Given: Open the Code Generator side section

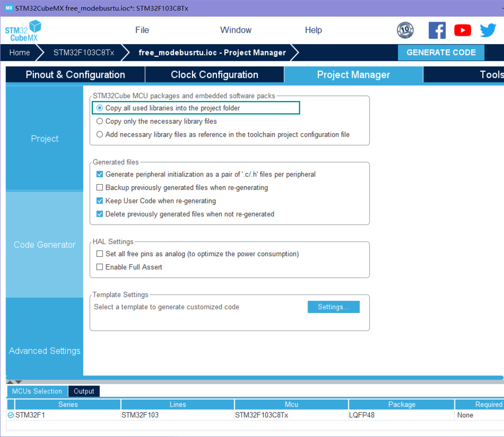Looking at the screenshot, I should (x=44, y=244).
